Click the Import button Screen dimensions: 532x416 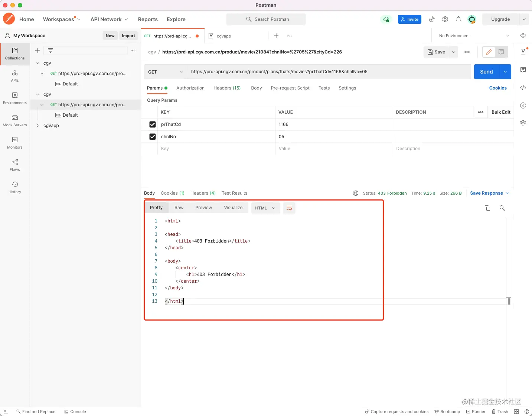coord(128,36)
